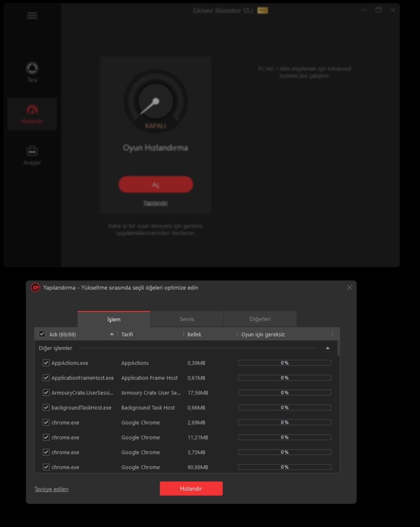The image size is (420, 527).
Task: Click the KAPALI speedometer gauge
Action: click(x=156, y=101)
